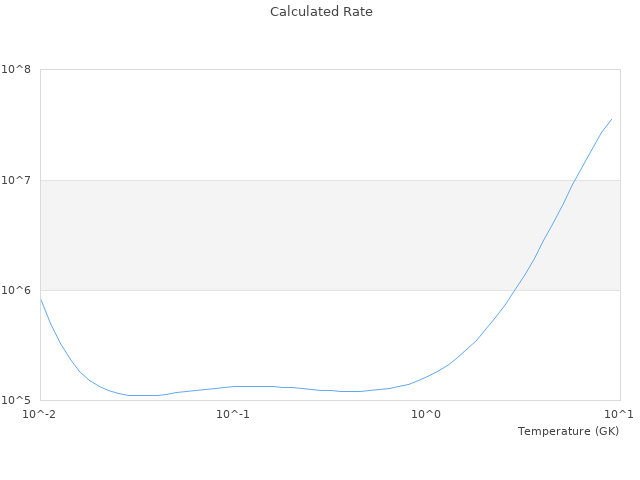640x480 pixels.
Task: Click the curve's starting point at left edge
Action: (41, 298)
